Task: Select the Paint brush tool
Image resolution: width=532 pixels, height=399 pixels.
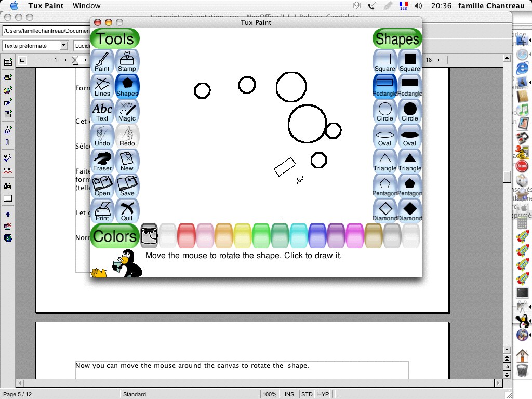Action: click(x=102, y=61)
